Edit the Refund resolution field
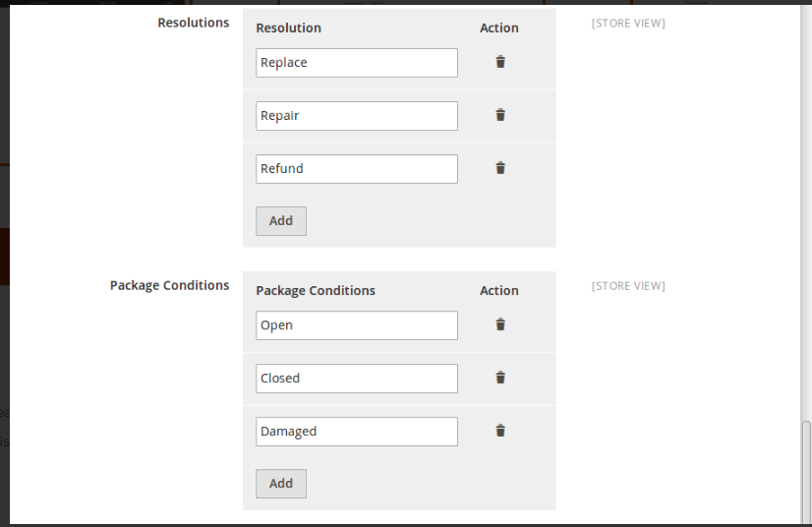The image size is (812, 527). point(357,169)
